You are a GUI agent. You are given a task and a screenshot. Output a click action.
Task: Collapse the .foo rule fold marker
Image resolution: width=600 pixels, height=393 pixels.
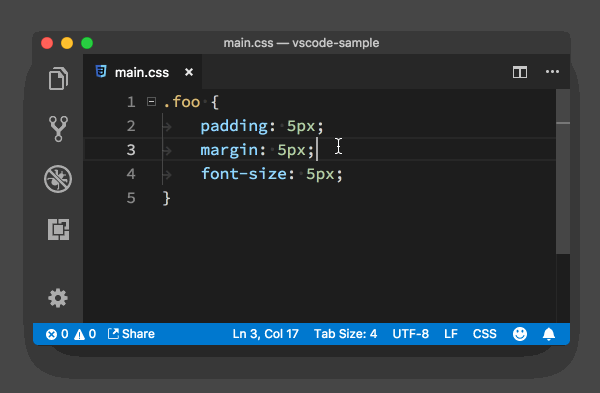coord(152,102)
